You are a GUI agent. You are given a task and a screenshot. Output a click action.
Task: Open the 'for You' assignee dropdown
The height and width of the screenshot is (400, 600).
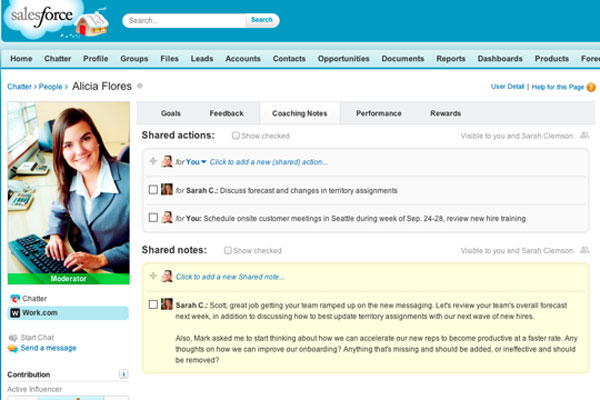204,161
